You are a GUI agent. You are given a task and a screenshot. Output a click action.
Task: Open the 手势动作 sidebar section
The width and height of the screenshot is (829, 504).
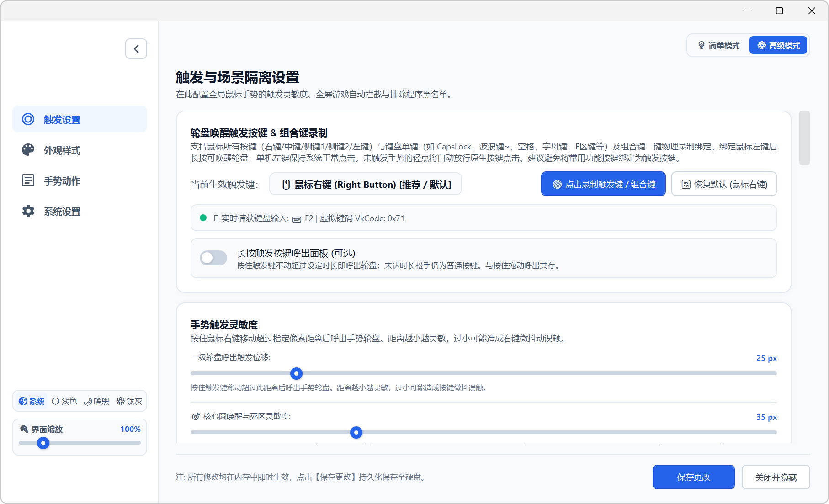click(x=80, y=180)
